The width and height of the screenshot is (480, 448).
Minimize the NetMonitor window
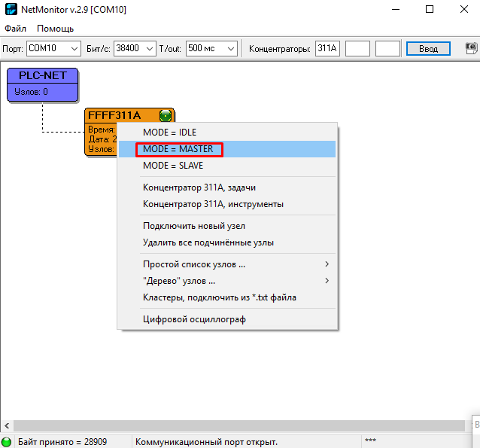396,9
